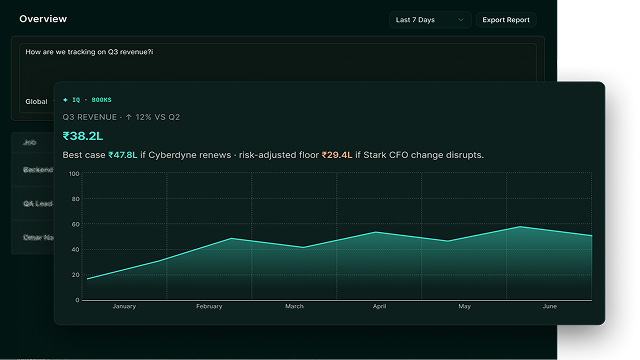Click the chevron icon in Last 7 Days
The height and width of the screenshot is (360, 640).
[x=461, y=20]
